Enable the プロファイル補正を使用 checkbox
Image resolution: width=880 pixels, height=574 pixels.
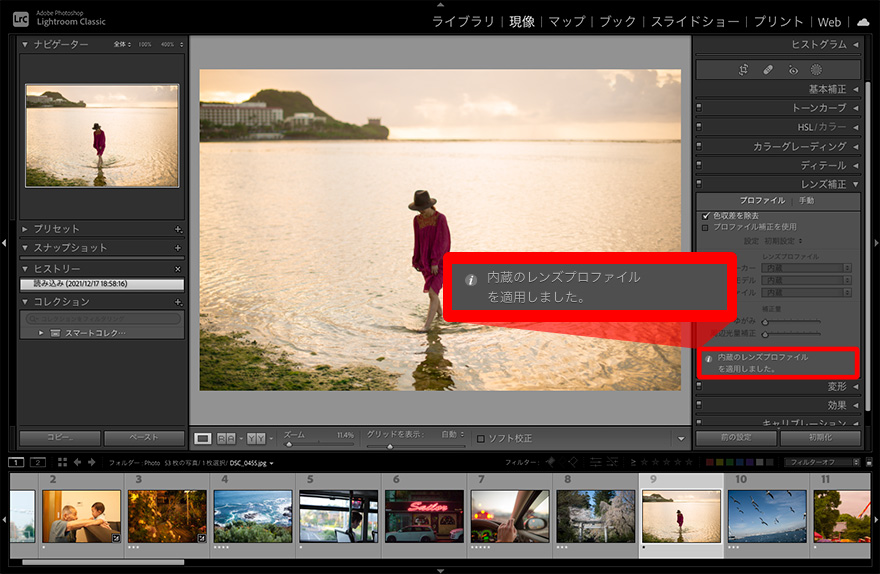[x=705, y=227]
